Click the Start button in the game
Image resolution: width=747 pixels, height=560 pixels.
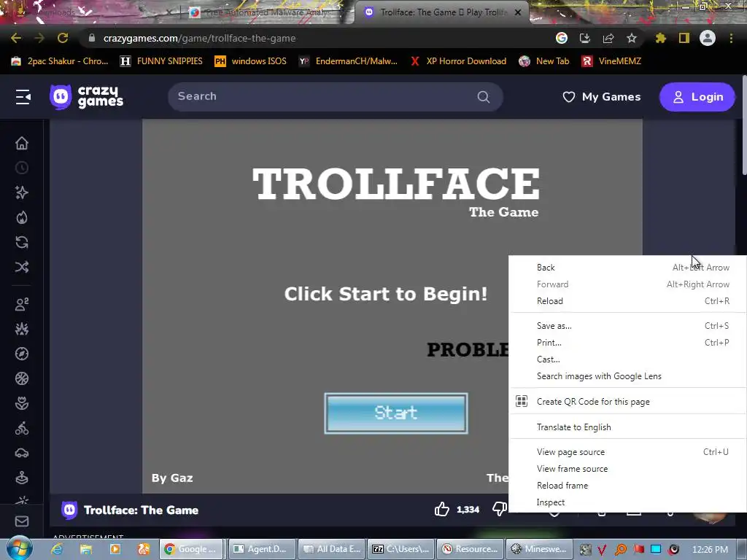point(396,413)
